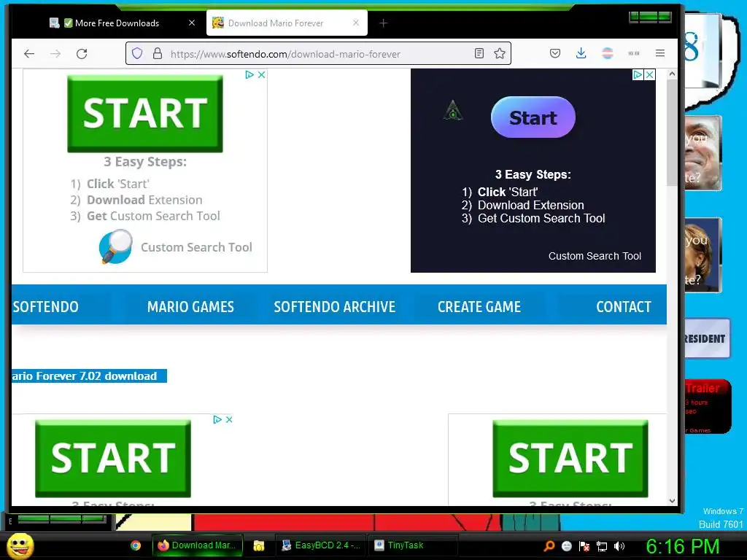Close the dark top-right ad with X

[649, 75]
